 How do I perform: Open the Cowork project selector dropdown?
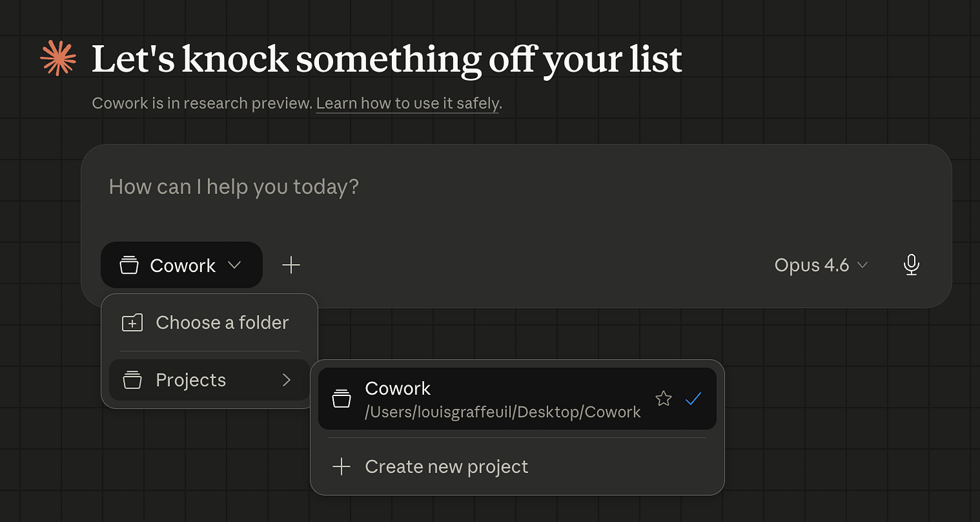pyautogui.click(x=182, y=265)
